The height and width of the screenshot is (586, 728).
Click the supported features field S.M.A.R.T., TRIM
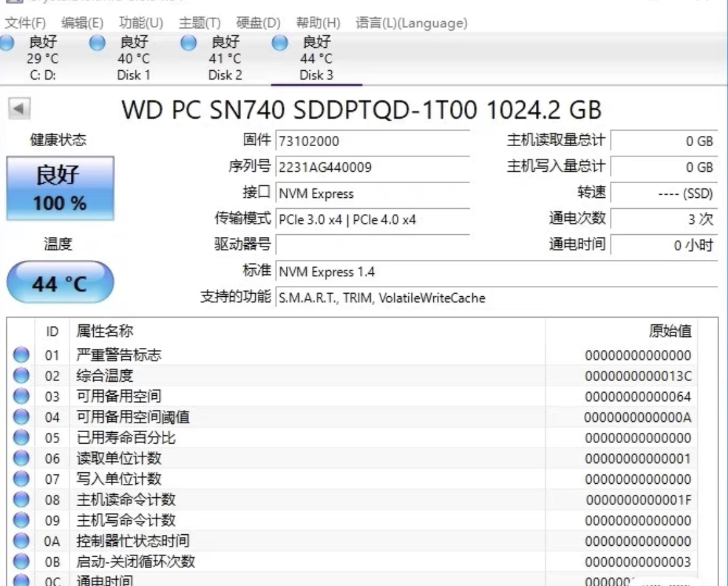[497, 297]
